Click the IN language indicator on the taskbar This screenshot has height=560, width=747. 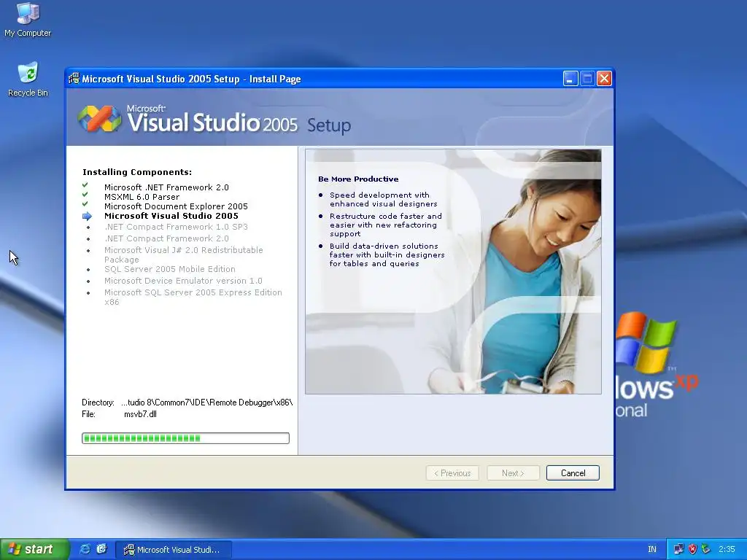(652, 549)
